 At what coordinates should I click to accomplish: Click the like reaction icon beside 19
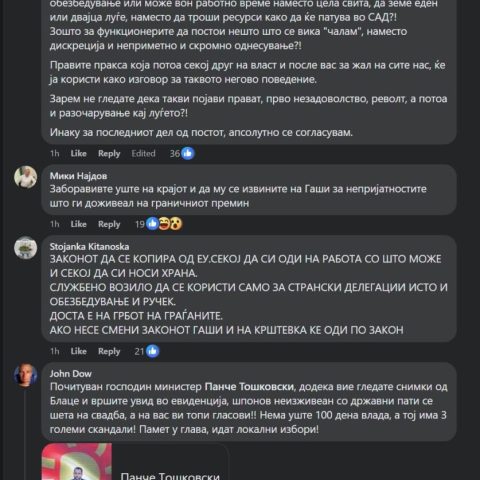(152, 224)
